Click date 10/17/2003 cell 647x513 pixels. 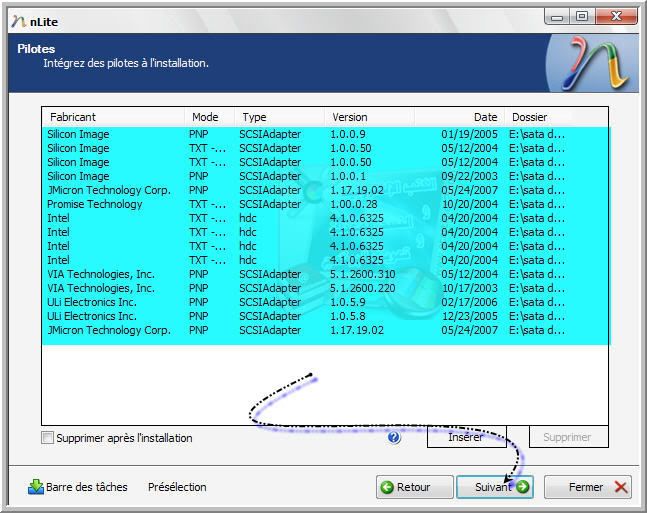[x=469, y=288]
